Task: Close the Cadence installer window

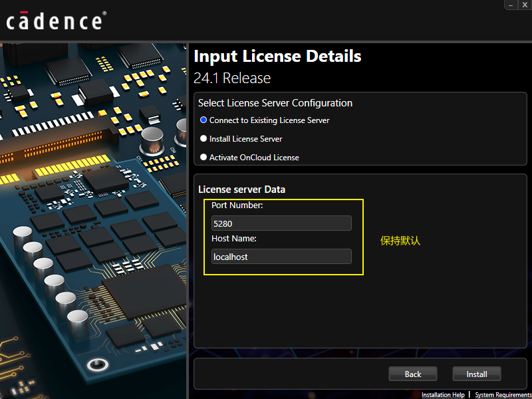Action: click(x=525, y=5)
